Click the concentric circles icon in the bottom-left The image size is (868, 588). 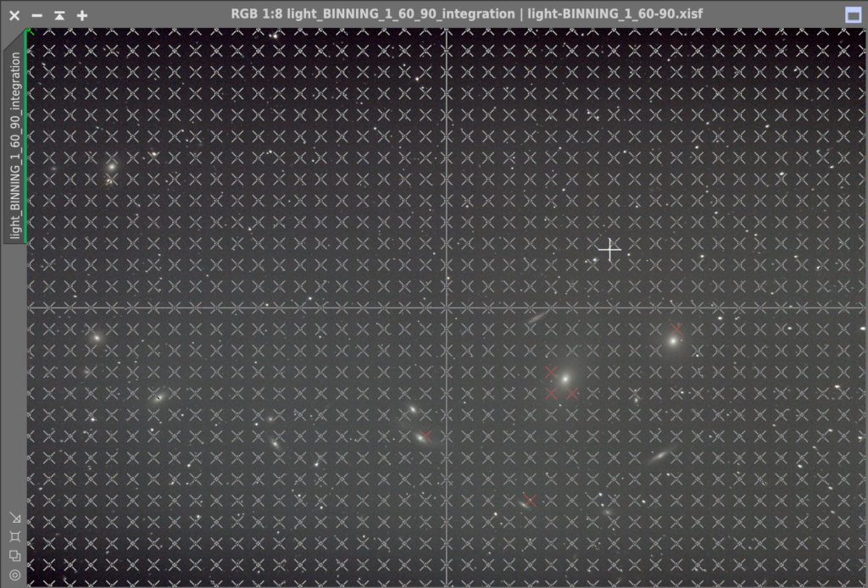15,574
